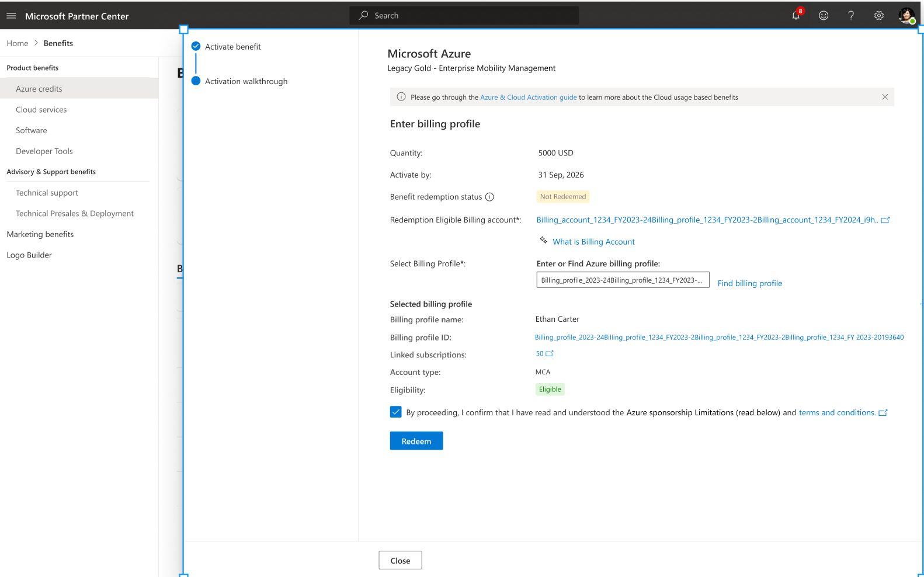Screen dimensions: 924x577
Task: Click the sparkle icon beside What is Billing Account
Action: point(543,240)
